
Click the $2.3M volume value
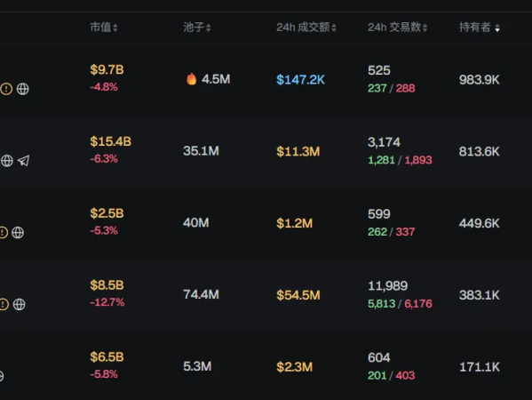(295, 367)
